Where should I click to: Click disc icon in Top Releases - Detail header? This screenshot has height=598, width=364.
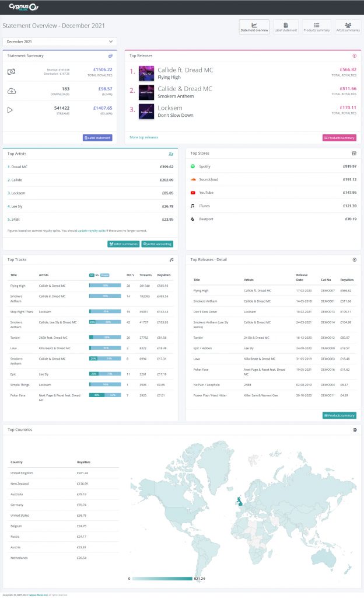(x=355, y=260)
